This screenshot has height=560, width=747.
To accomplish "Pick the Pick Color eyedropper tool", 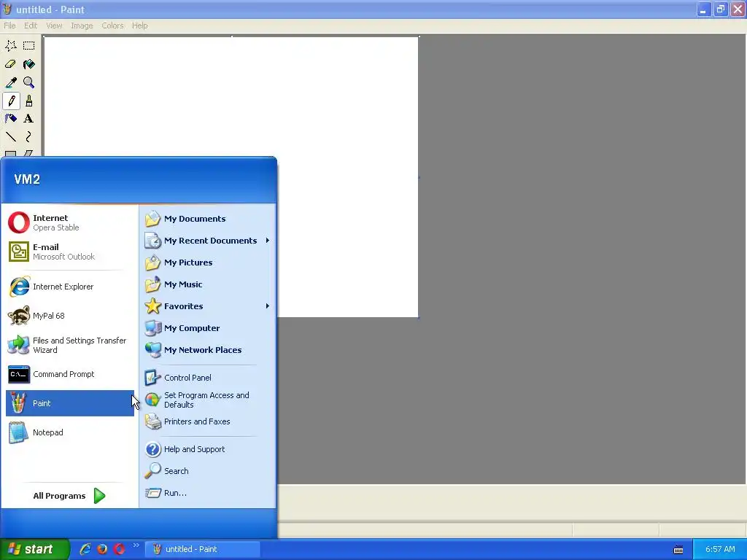I will [11, 82].
